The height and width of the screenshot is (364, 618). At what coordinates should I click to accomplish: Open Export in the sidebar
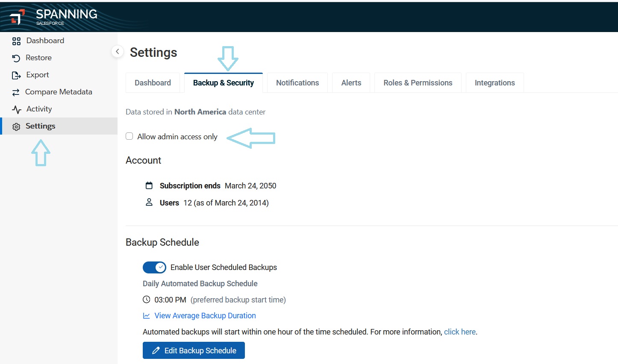pyautogui.click(x=59, y=75)
